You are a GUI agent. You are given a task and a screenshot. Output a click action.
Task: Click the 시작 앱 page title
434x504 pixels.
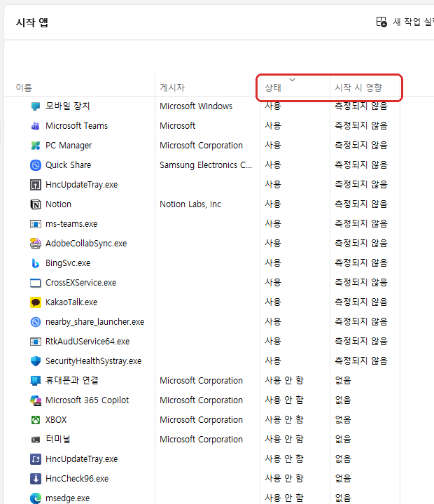(x=31, y=22)
